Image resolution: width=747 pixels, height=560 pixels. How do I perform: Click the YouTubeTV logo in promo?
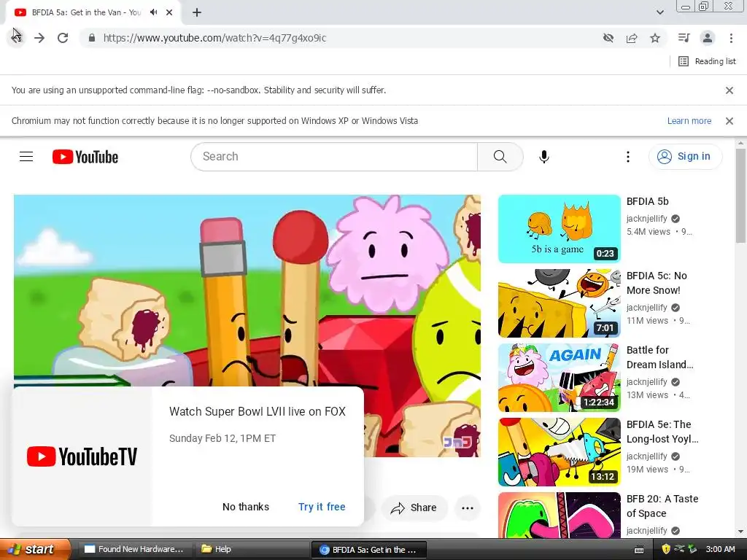pyautogui.click(x=82, y=456)
